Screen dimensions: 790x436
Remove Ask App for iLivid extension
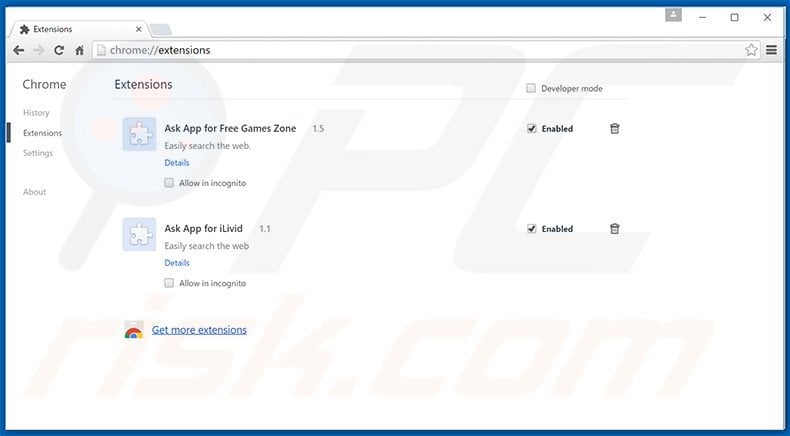[614, 229]
